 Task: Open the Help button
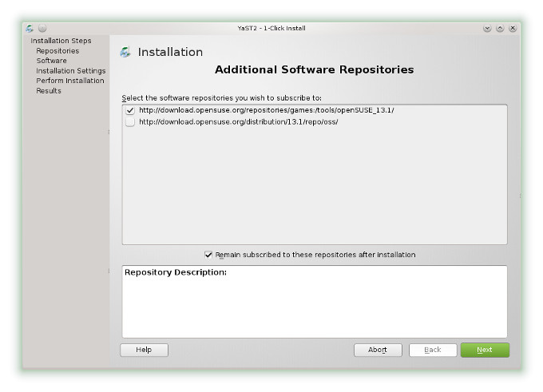[144, 350]
